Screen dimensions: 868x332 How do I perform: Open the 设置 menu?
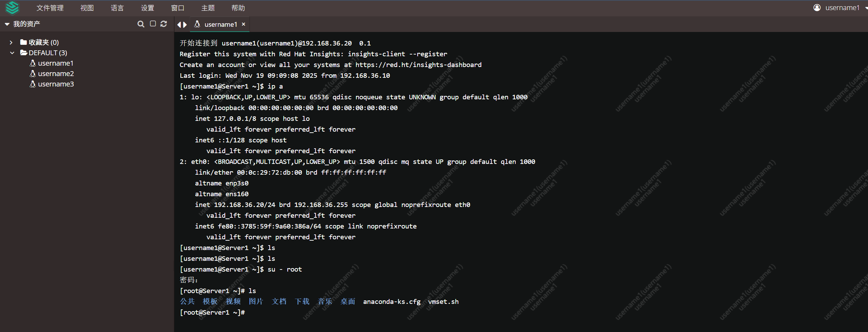(147, 8)
